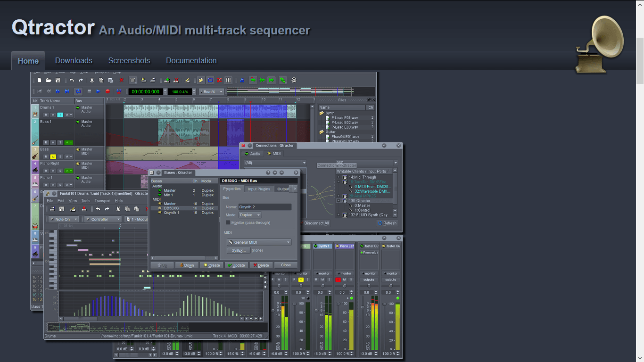Open the Controller dropdown in MIDI editor
The height and width of the screenshot is (362, 644).
[x=103, y=219]
